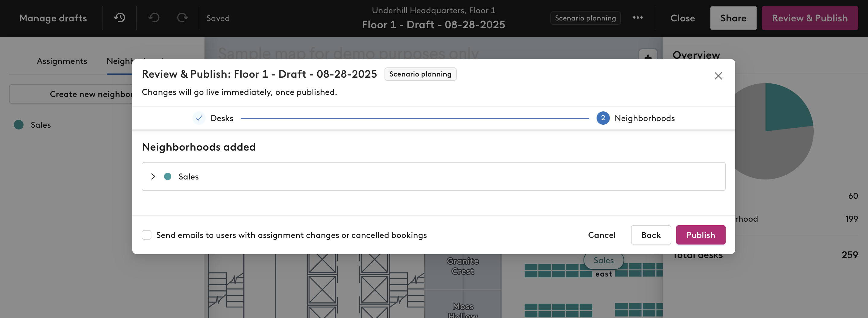This screenshot has height=318, width=868.
Task: Click Scenario planning tag in dialog
Action: click(420, 74)
